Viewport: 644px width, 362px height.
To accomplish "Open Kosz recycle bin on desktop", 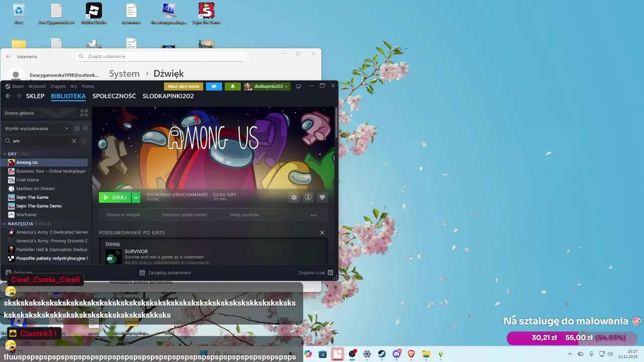I will pyautogui.click(x=19, y=14).
